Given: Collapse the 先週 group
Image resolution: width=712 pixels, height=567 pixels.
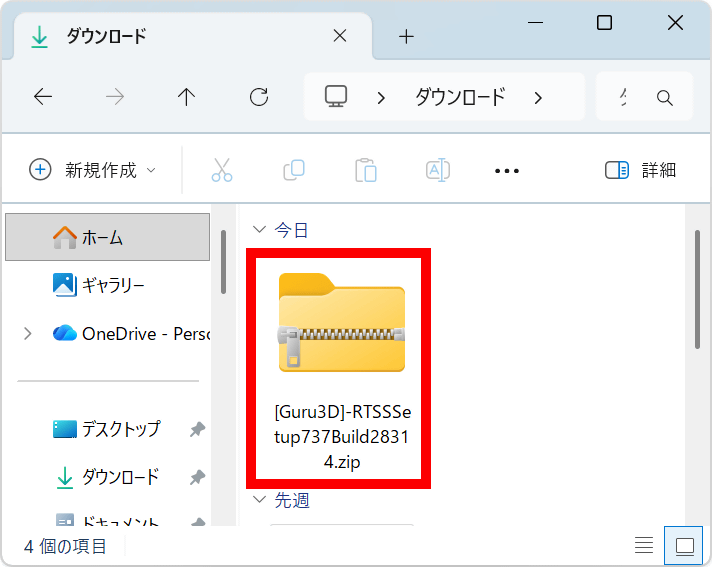Looking at the screenshot, I should coord(260,499).
